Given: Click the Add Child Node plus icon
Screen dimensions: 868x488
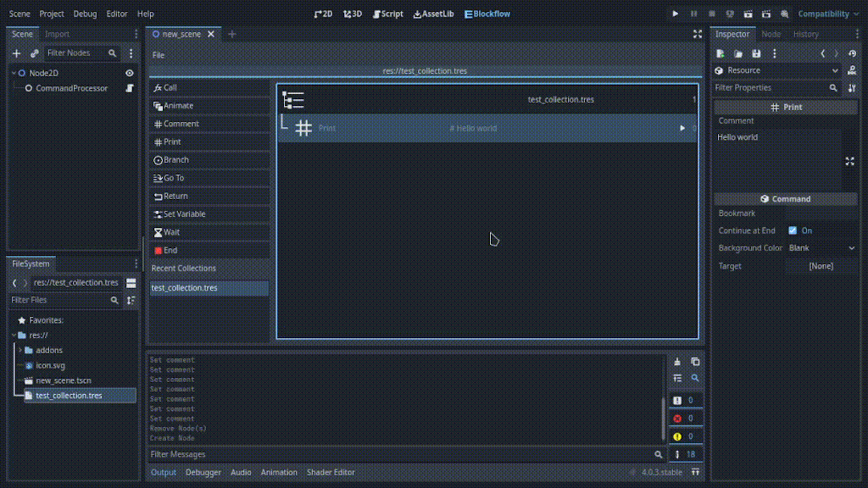Looking at the screenshot, I should [16, 53].
